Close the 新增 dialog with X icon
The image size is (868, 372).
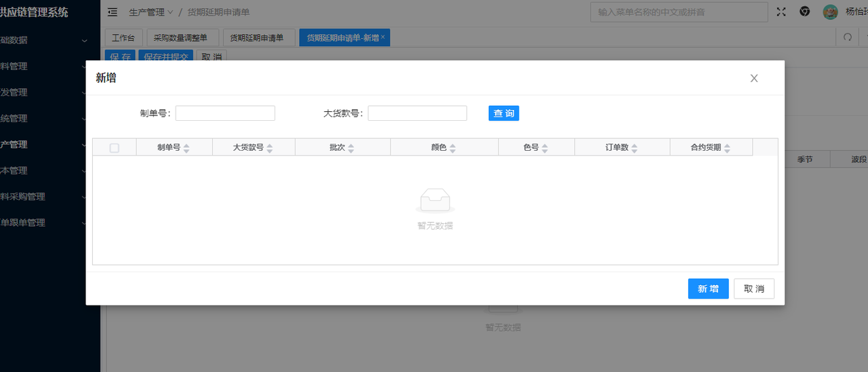coord(754,78)
